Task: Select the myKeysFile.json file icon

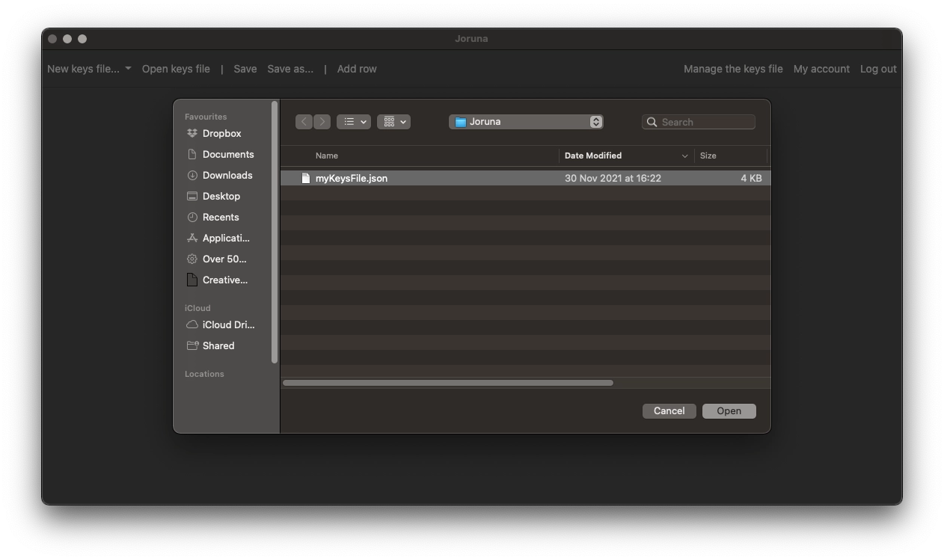Action: [x=305, y=179]
